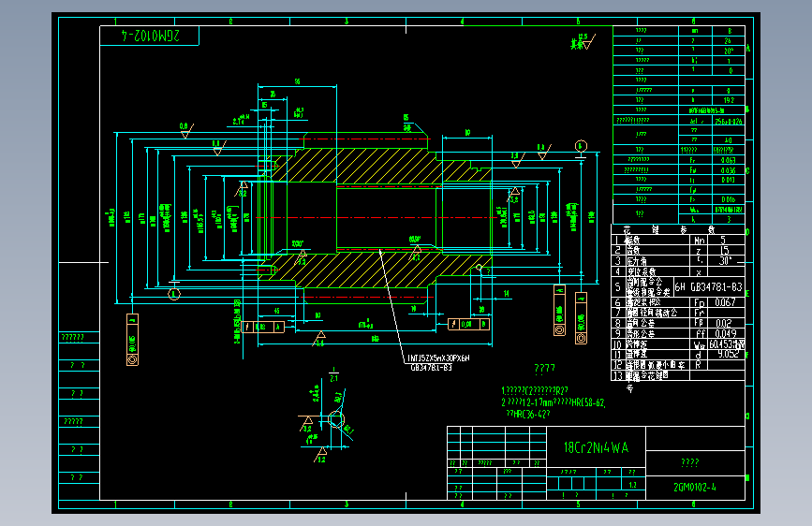
Task: Select the ???? heading above the technical notes
Action: [544, 368]
